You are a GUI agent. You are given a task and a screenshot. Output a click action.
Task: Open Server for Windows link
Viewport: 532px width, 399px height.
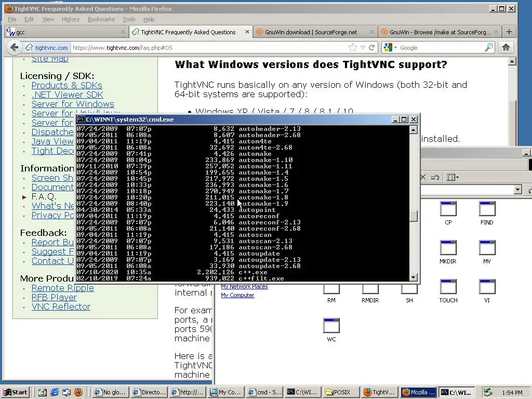73,104
